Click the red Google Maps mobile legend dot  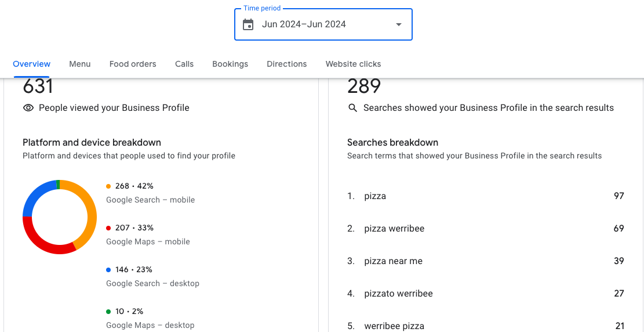pyautogui.click(x=108, y=228)
